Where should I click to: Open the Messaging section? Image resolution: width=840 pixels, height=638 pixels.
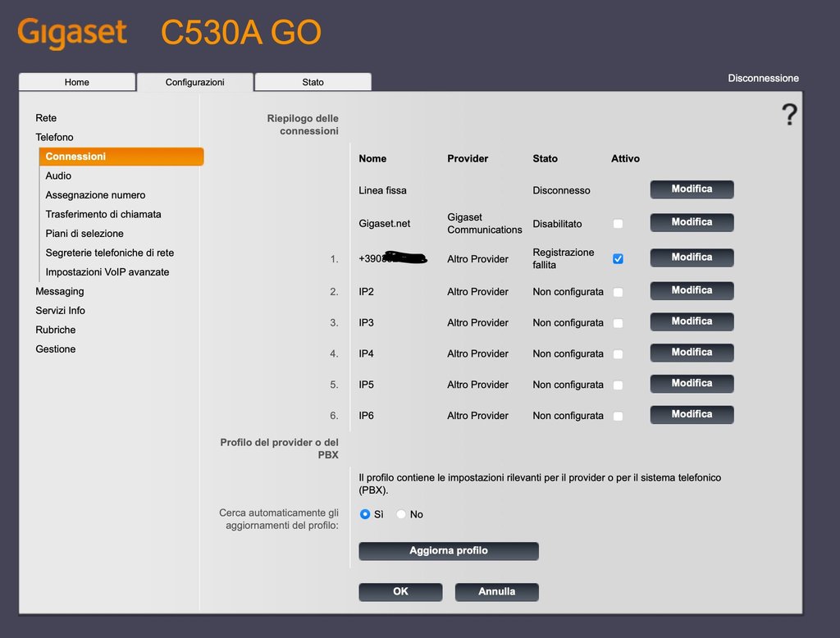coord(60,291)
